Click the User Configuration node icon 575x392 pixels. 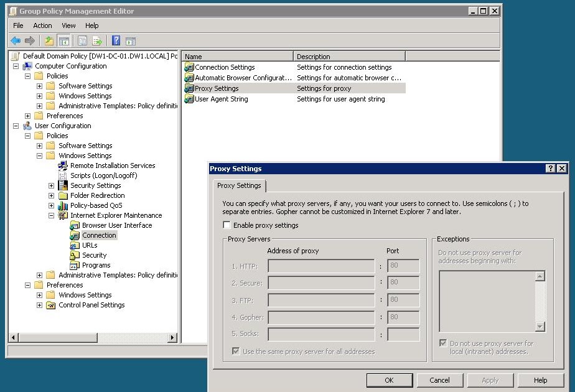tap(27, 126)
